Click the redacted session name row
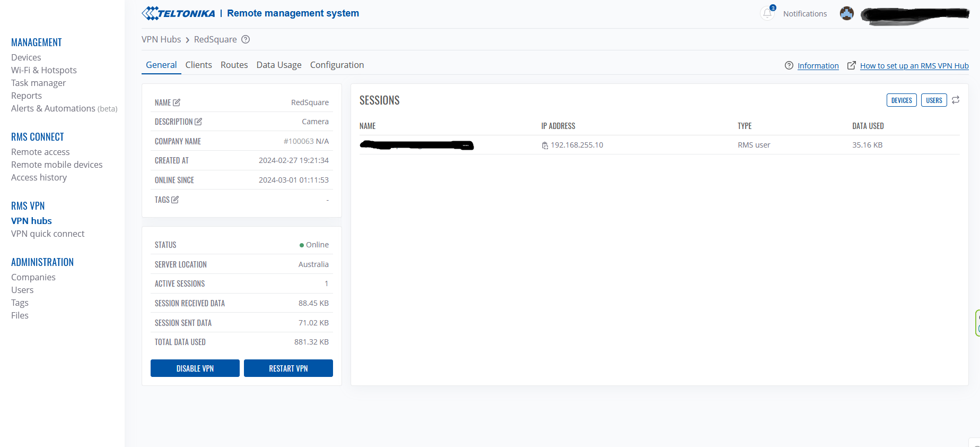 coord(416,145)
